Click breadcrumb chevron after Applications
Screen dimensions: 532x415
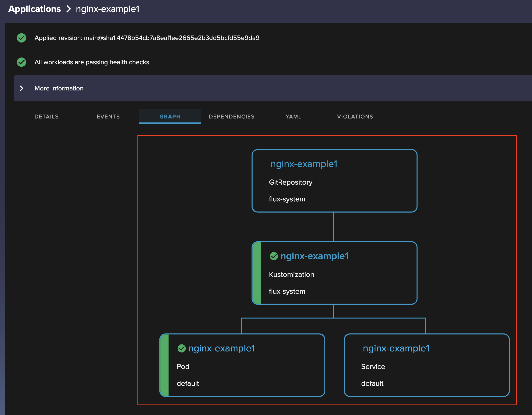click(68, 9)
